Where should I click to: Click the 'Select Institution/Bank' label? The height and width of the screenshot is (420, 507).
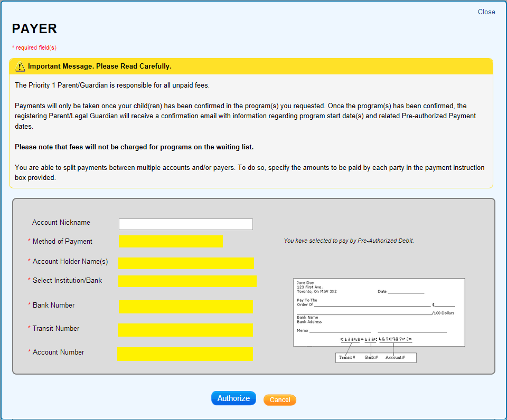point(67,280)
